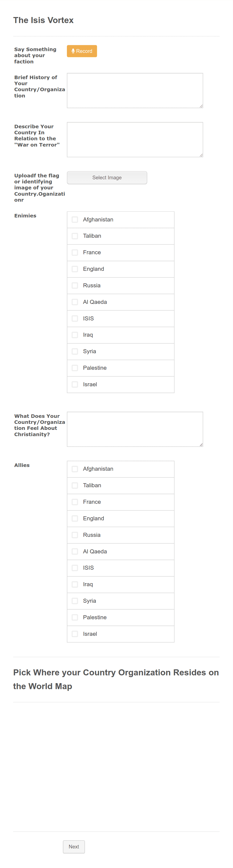This screenshot has height=868, width=233.
Task: Click the Record button to start recording
Action: 82,51
